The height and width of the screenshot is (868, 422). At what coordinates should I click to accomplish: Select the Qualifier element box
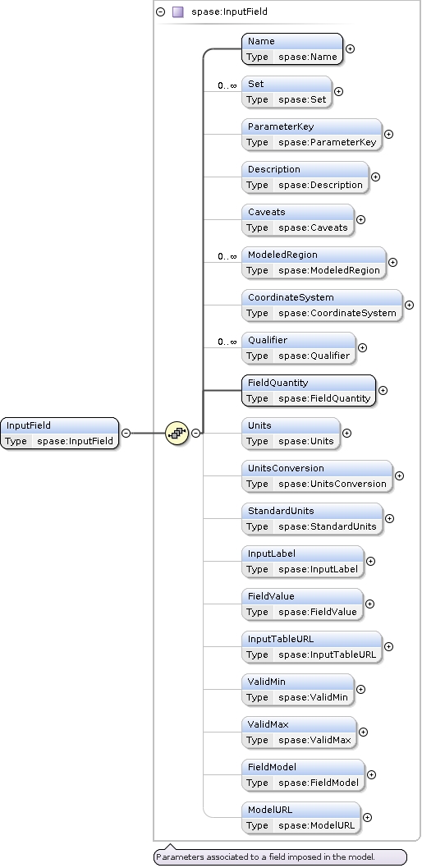[x=299, y=347]
